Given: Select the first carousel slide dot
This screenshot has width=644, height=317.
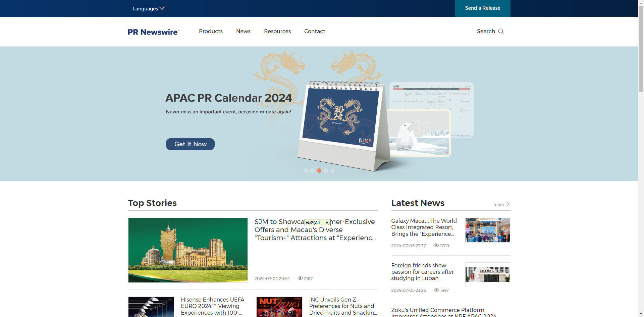Looking at the screenshot, I should tap(306, 170).
